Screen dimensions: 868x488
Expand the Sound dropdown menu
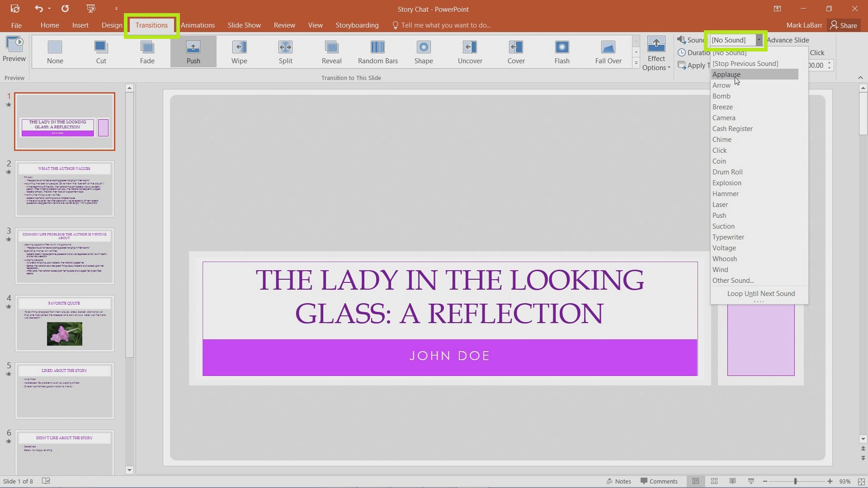click(x=758, y=40)
